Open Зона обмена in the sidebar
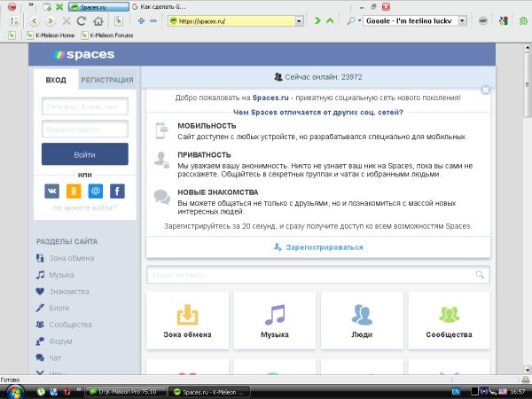 coord(65,258)
